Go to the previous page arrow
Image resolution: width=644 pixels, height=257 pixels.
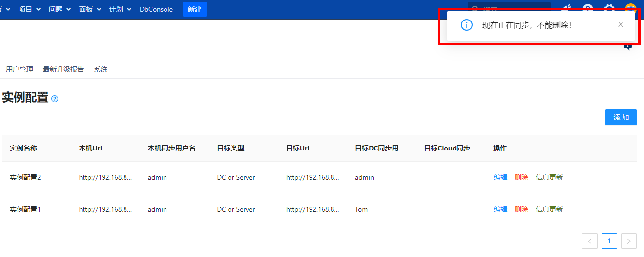[x=590, y=241]
